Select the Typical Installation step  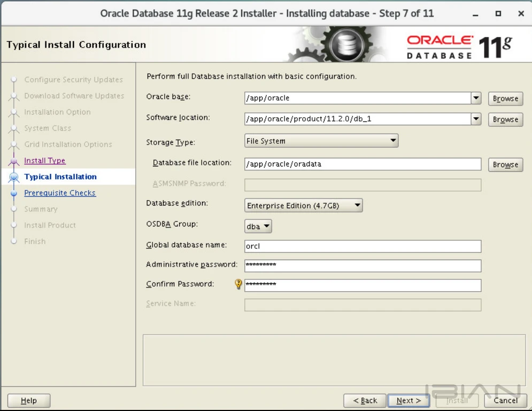tap(60, 177)
